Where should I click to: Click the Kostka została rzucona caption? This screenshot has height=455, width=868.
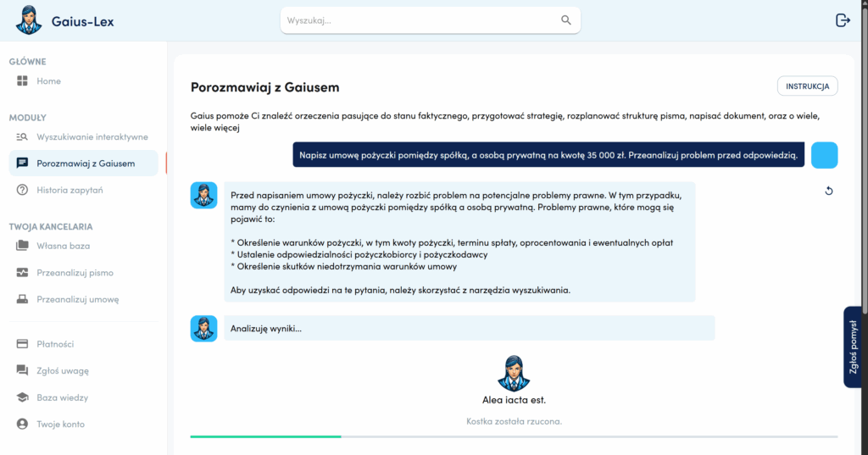click(514, 421)
